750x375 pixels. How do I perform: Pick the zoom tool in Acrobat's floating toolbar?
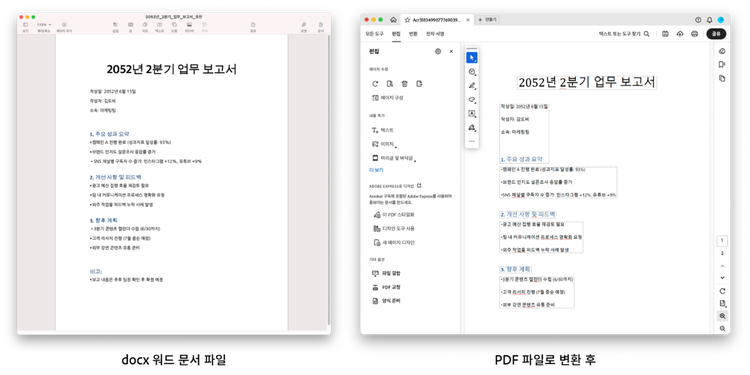[472, 72]
